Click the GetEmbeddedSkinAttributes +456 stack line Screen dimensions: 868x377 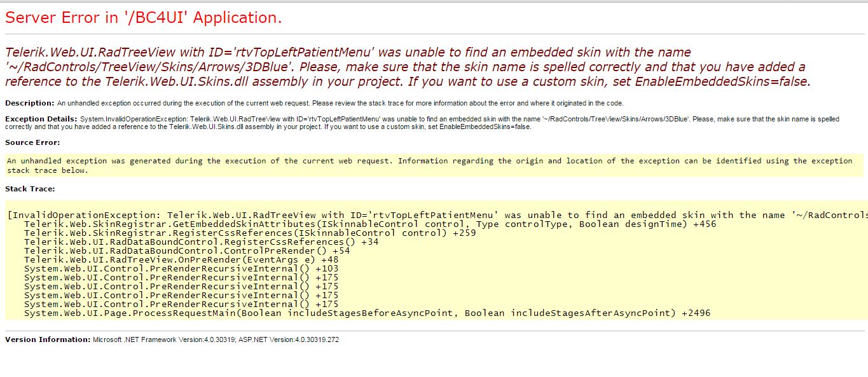click(x=370, y=224)
